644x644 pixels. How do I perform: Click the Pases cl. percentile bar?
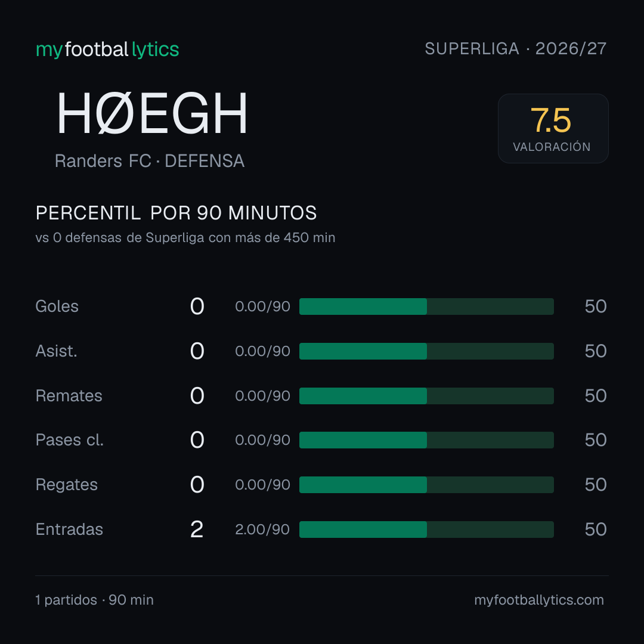pyautogui.click(x=426, y=440)
